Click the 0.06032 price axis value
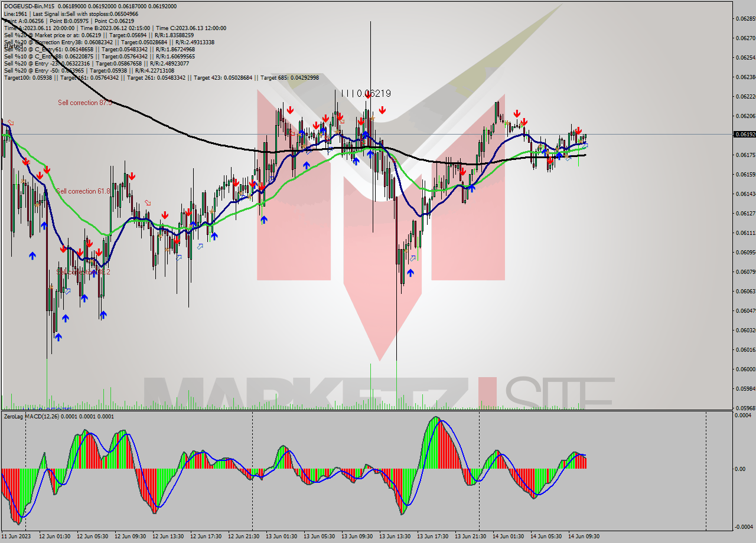This screenshot has height=543, width=756. click(x=745, y=330)
